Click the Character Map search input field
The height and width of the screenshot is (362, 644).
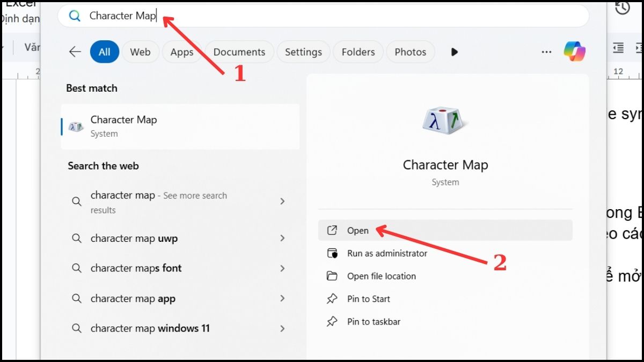click(322, 16)
